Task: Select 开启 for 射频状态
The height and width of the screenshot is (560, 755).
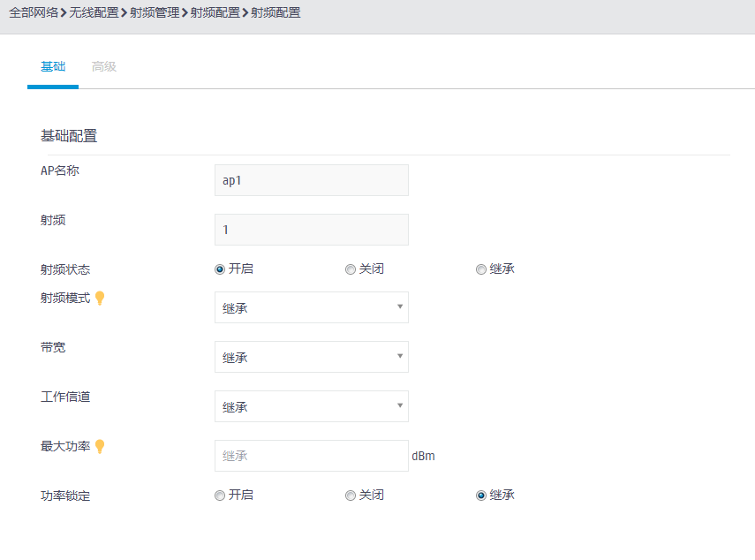Action: coord(220,269)
